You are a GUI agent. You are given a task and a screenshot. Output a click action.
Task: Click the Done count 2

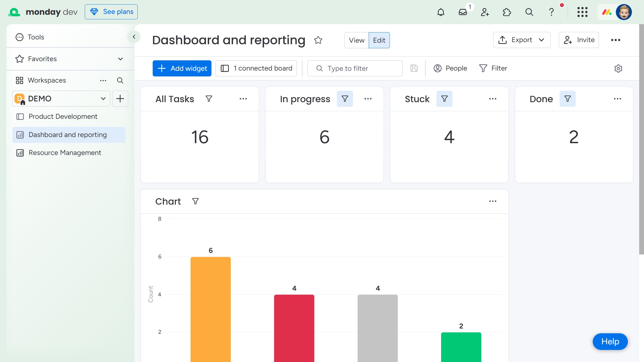(574, 137)
